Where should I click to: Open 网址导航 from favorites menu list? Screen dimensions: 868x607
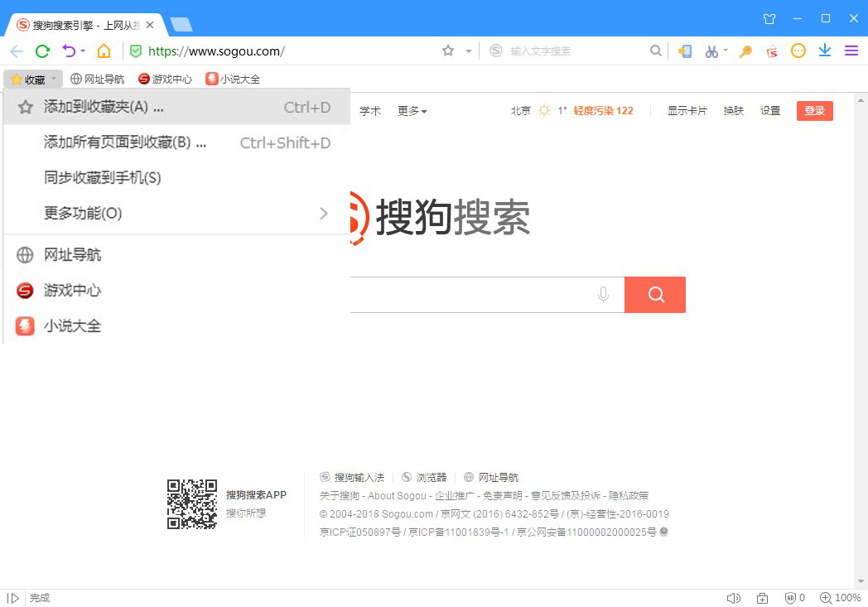[x=176, y=254]
